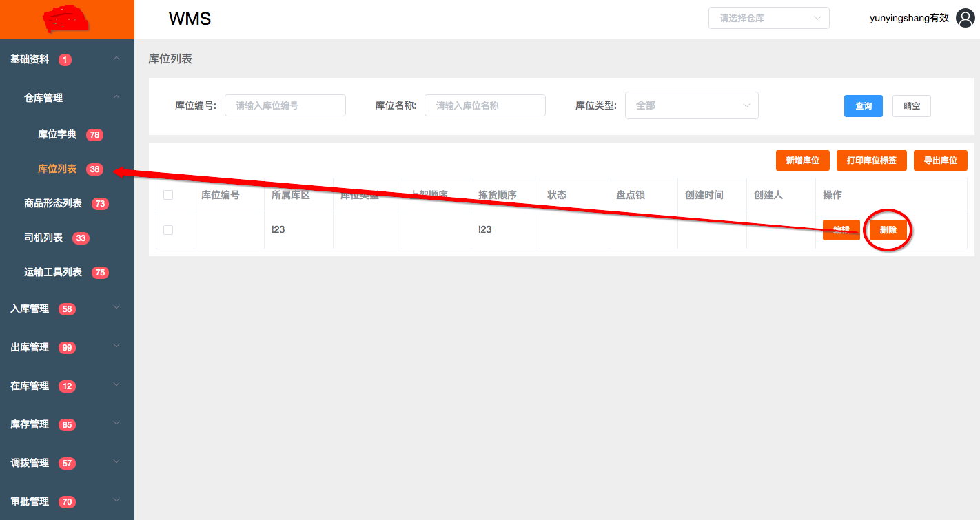Click the red 33 badge beside 司机列表
This screenshot has width=980, height=520.
coord(81,238)
